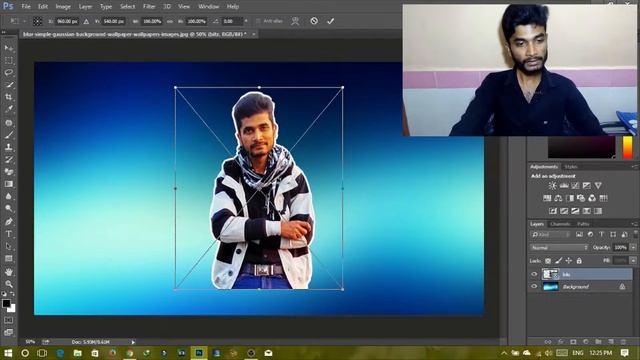This screenshot has height=360, width=640.
Task: Toggle maintain aspect ratio link
Action: point(170,21)
